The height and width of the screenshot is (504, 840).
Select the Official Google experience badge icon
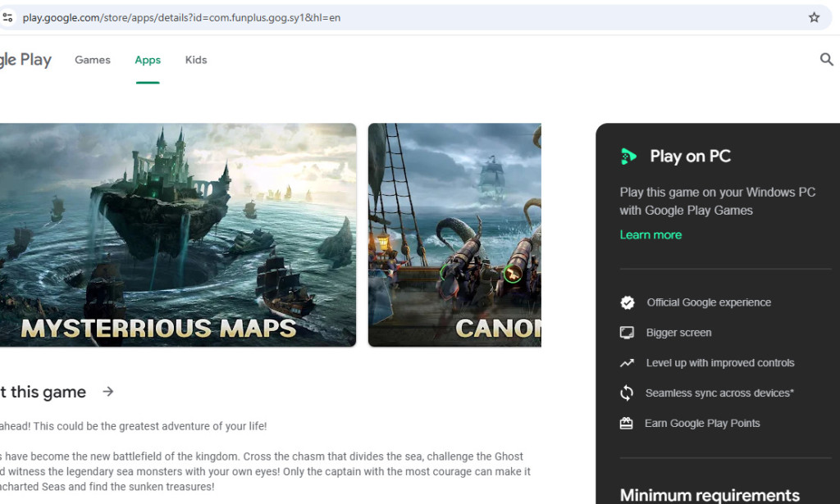[628, 302]
